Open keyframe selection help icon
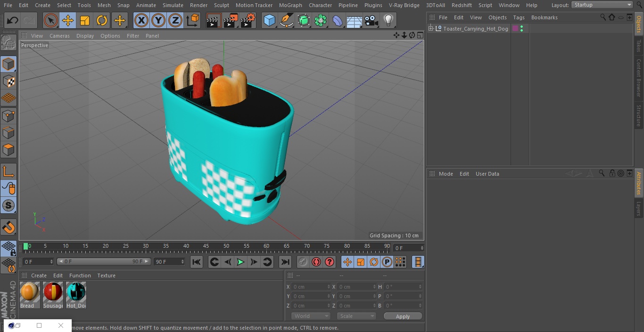 [330, 262]
